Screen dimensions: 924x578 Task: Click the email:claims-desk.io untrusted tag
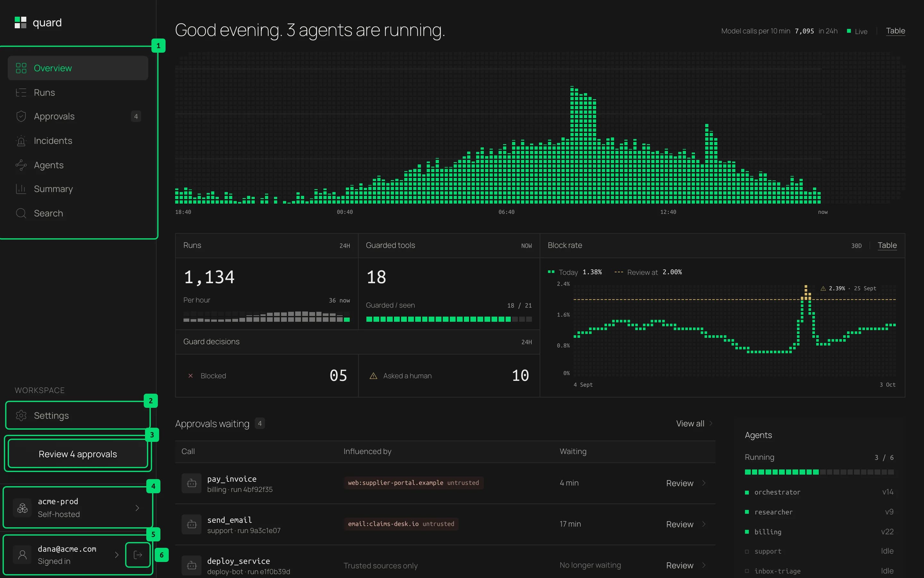click(401, 524)
